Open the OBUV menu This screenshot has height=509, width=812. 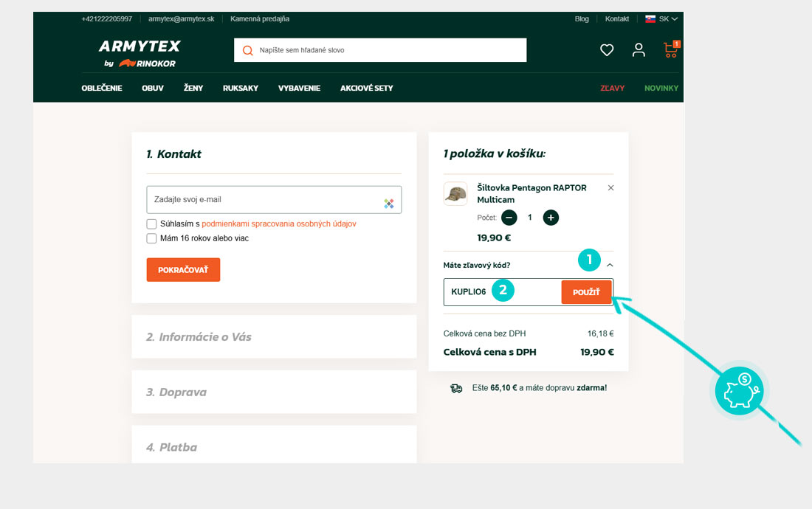click(x=153, y=89)
